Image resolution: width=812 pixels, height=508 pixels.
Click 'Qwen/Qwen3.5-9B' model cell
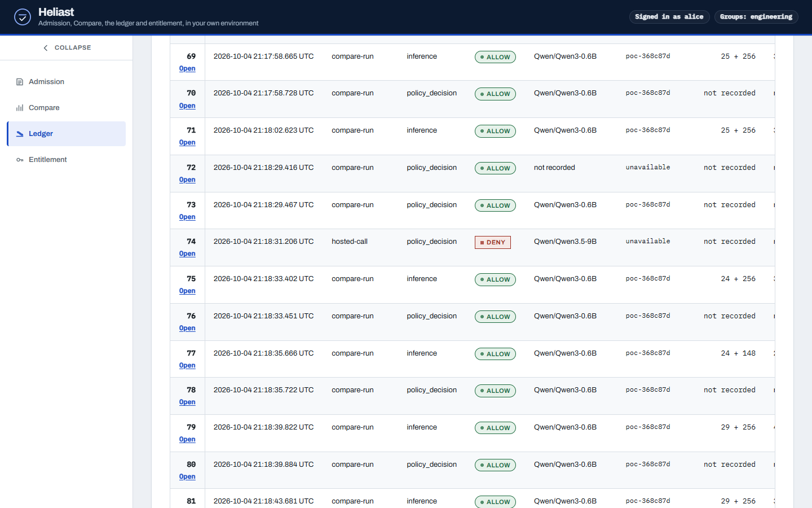(x=565, y=242)
